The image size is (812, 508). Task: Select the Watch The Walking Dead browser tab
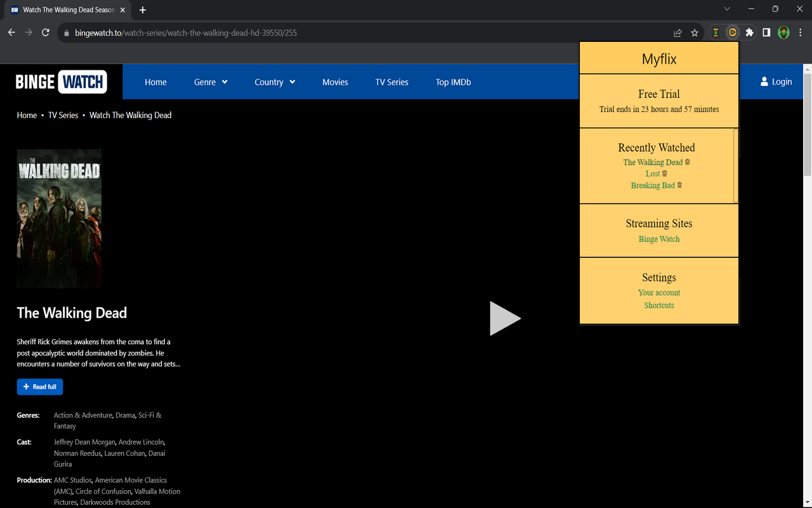coord(69,10)
